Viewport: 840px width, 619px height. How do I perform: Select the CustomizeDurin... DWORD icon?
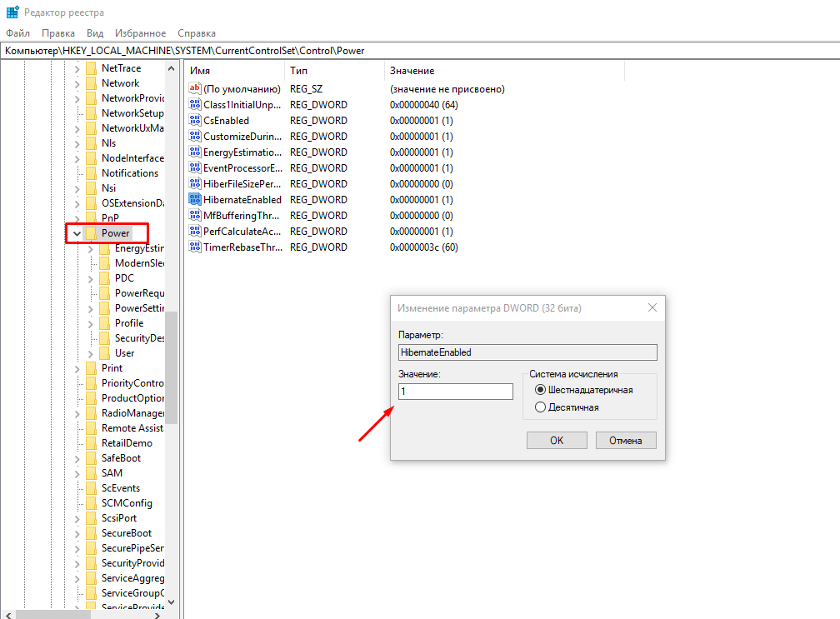pyautogui.click(x=195, y=136)
